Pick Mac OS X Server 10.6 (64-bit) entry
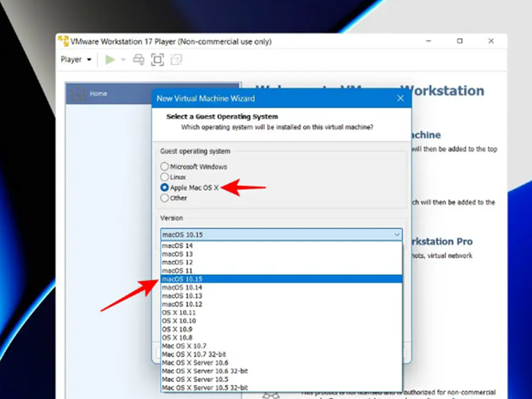Viewport: 532px width, 399px height. (x=281, y=363)
